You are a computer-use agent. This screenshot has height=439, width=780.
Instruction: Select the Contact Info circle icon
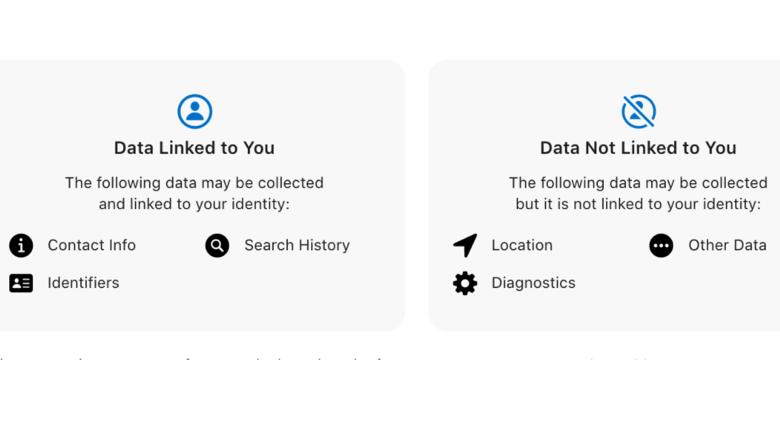21,245
